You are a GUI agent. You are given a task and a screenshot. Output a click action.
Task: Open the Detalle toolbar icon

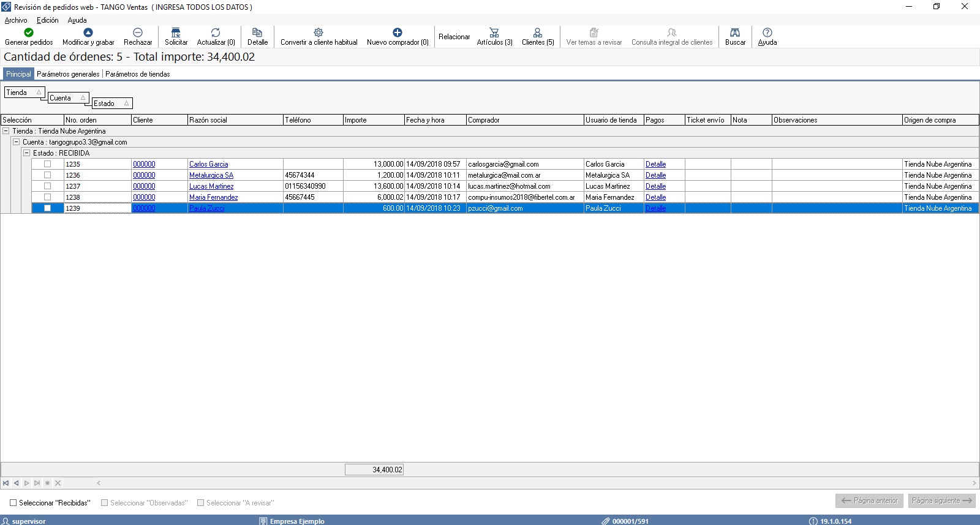coord(257,32)
